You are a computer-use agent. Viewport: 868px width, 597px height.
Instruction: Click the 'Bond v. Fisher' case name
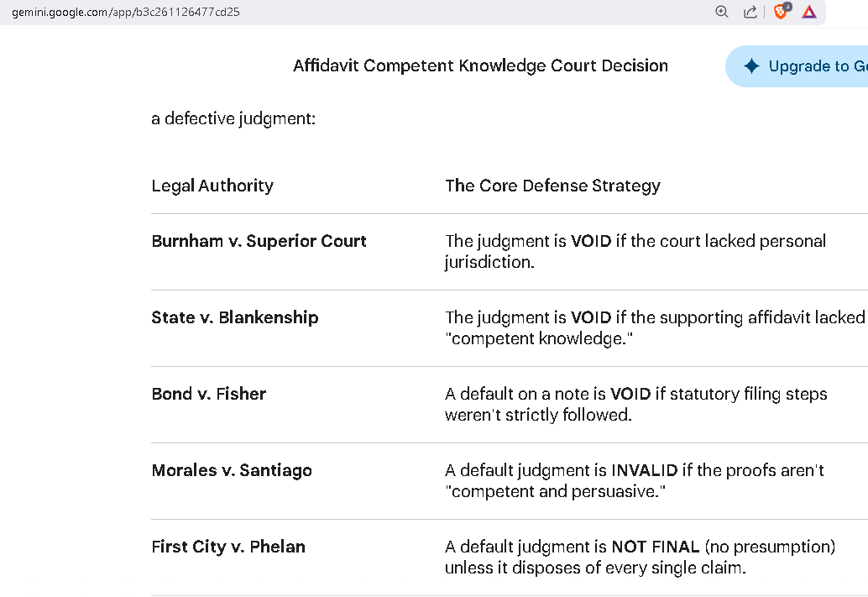click(208, 394)
